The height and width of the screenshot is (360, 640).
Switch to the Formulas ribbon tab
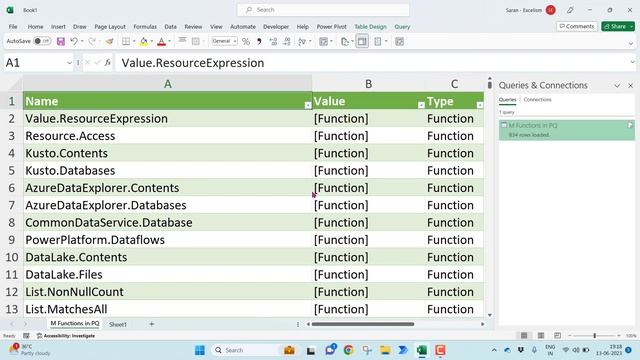point(145,27)
